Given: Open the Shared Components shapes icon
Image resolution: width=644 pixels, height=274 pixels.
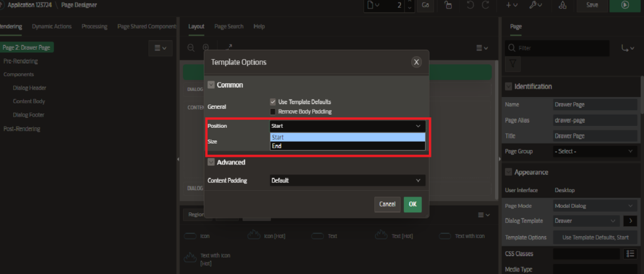Looking at the screenshot, I should (x=562, y=5).
